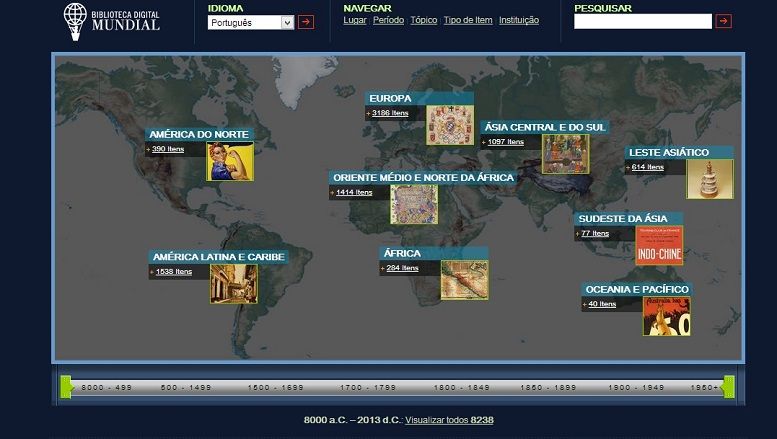Click Visualizar todos 8238 link
The image size is (777, 439).
(448, 420)
